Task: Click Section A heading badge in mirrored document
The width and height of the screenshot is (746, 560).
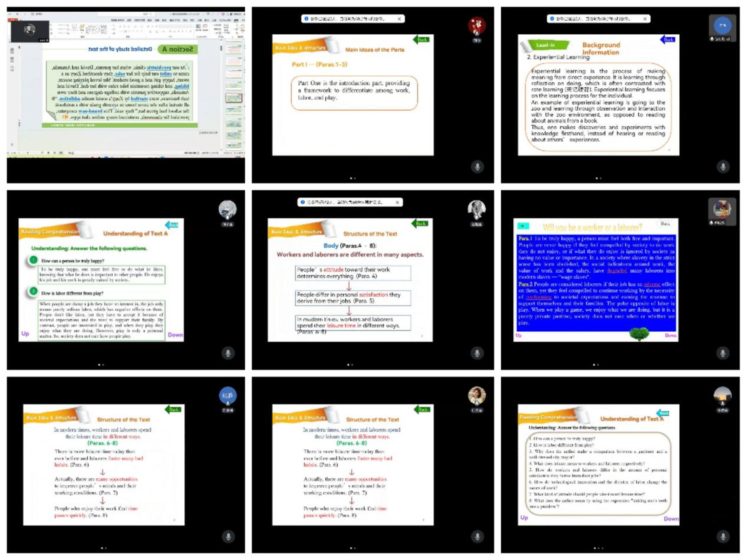Action: (177, 49)
